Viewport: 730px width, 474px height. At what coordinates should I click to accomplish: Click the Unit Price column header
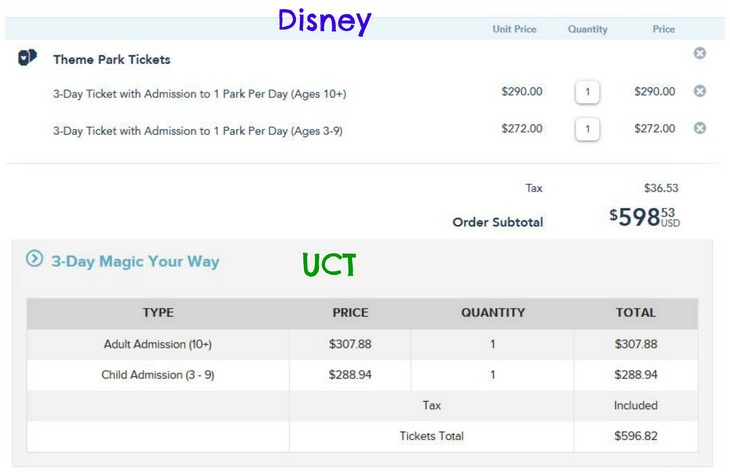(x=514, y=29)
